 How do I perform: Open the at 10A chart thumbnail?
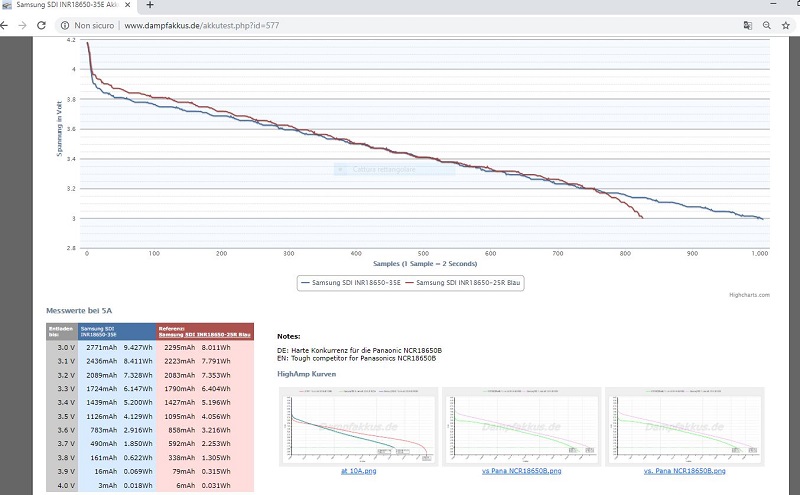tap(359, 427)
